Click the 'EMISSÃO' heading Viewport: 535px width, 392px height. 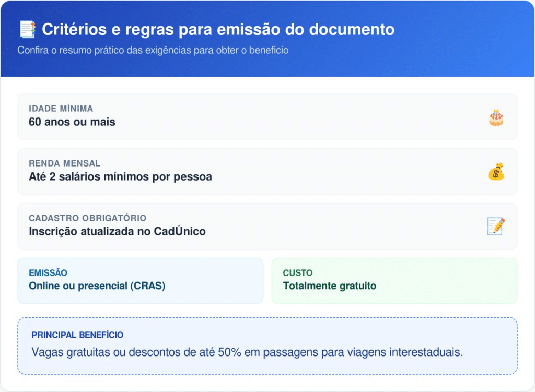48,272
